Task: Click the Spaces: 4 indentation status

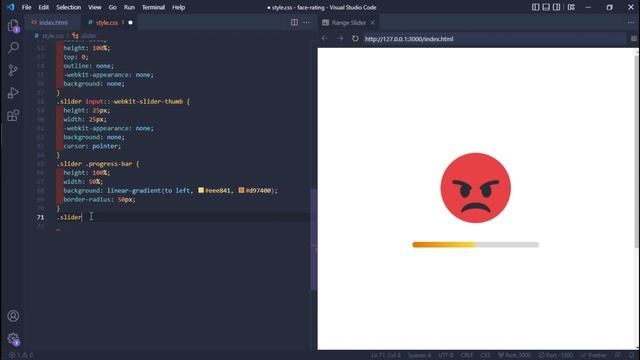Action: (419, 355)
